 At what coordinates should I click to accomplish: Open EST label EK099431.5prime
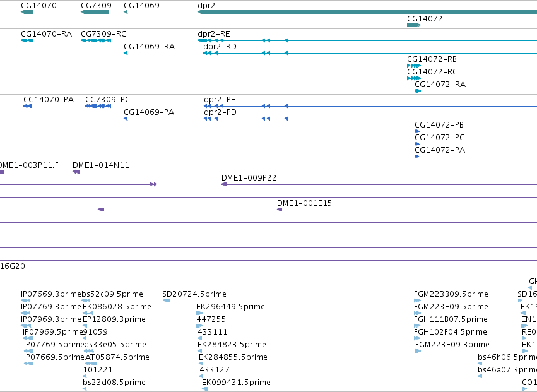pyautogui.click(x=236, y=383)
